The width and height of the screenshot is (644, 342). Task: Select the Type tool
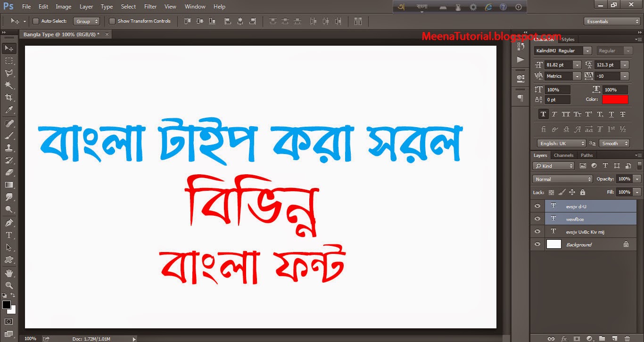[8, 235]
